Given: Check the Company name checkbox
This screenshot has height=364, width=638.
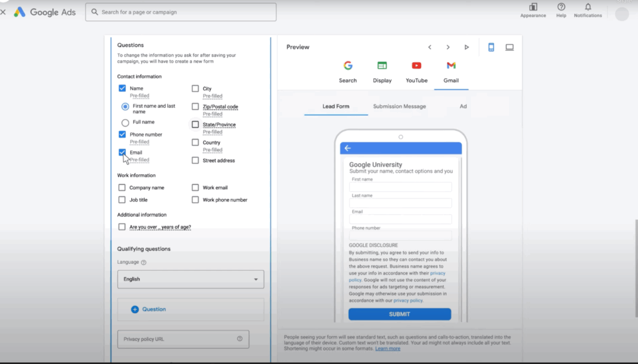Looking at the screenshot, I should click(121, 187).
